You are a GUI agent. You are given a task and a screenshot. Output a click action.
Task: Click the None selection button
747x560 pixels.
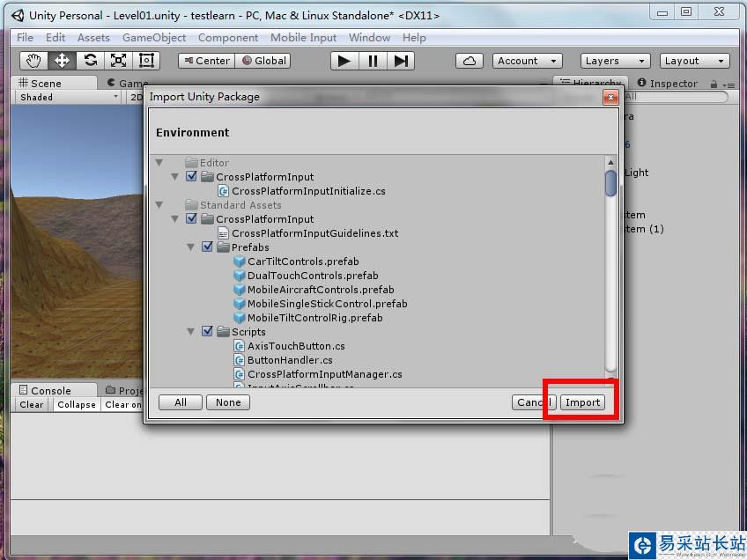228,402
